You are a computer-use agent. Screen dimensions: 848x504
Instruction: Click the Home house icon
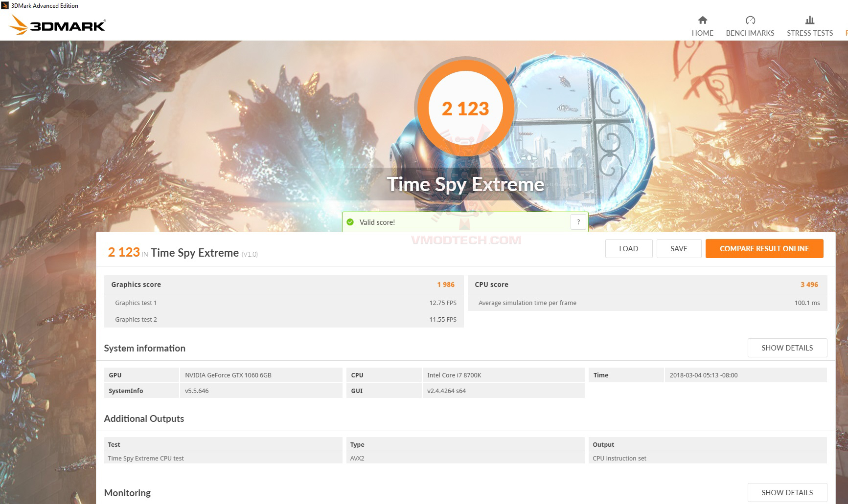coord(703,20)
